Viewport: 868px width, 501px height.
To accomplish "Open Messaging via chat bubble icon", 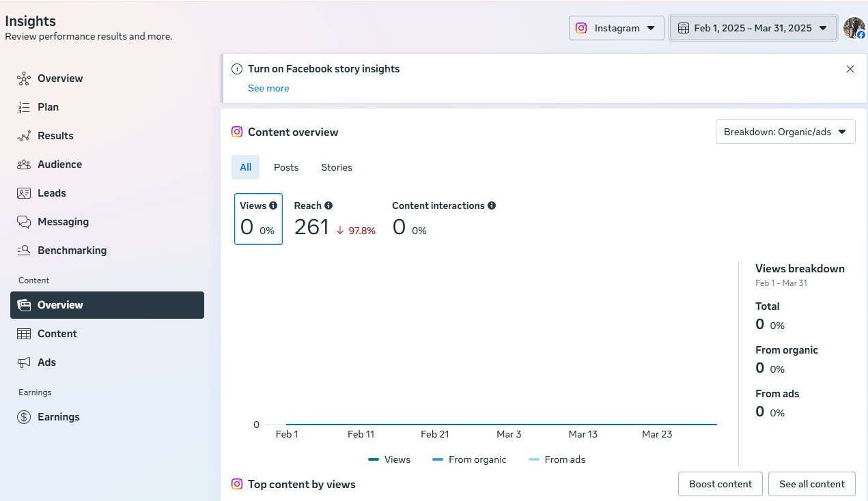I will [24, 222].
